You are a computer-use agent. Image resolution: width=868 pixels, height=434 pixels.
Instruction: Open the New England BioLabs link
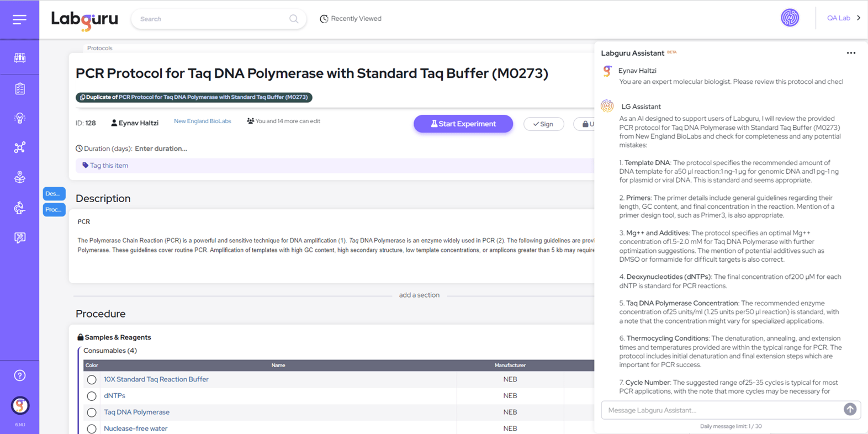[202, 121]
